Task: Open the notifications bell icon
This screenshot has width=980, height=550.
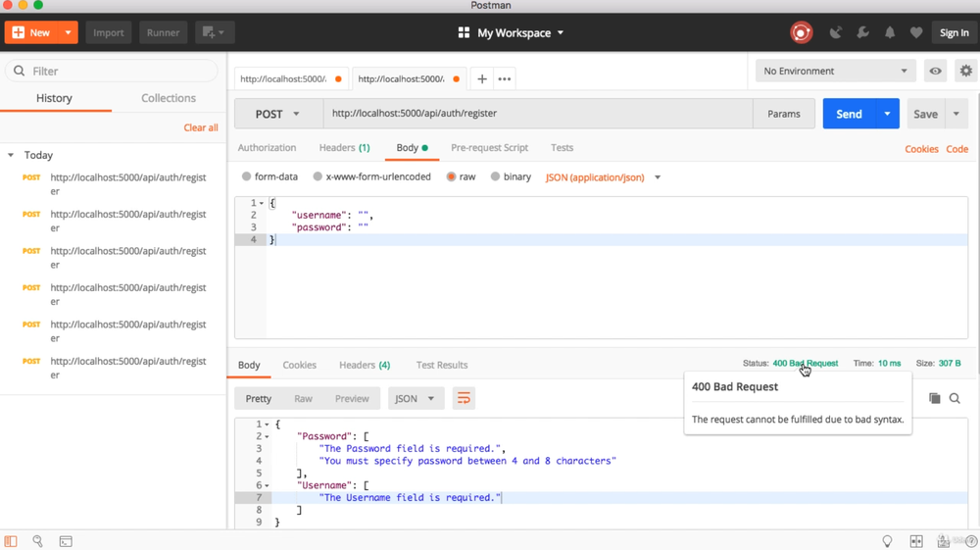Action: (x=890, y=32)
